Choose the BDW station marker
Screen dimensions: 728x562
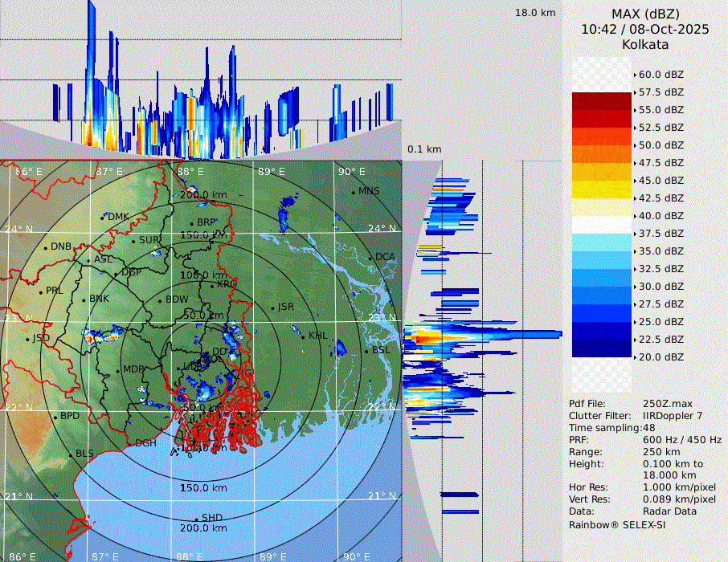pos(161,300)
